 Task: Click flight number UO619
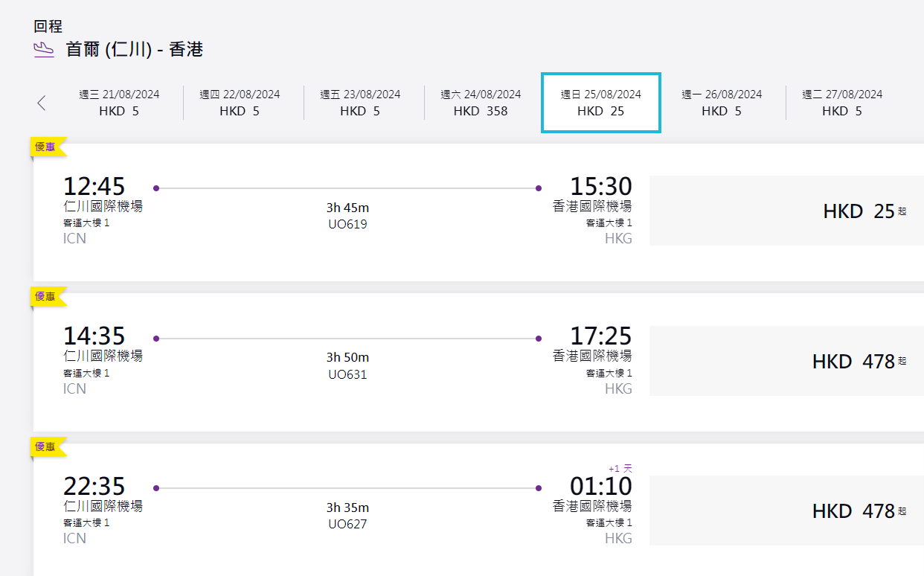tap(347, 224)
